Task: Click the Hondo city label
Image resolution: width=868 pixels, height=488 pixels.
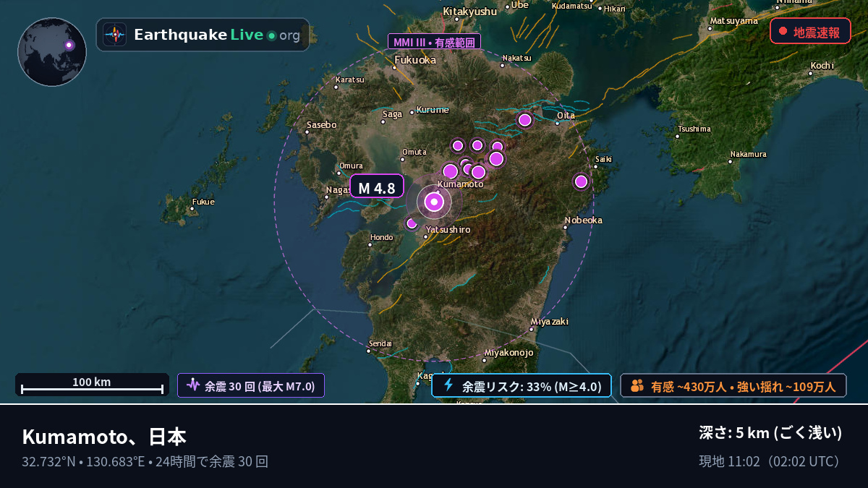Action: [x=381, y=237]
